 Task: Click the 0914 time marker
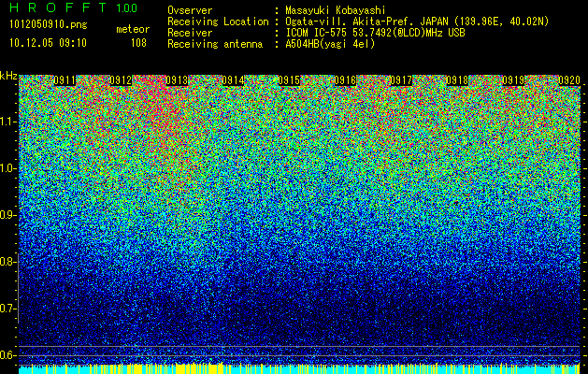click(x=233, y=80)
